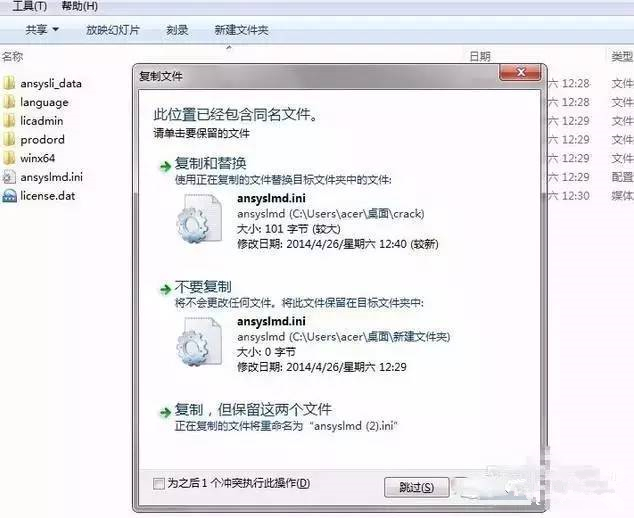Image resolution: width=634 pixels, height=518 pixels.
Task: Choose the 不要复制 option
Action: tap(203, 287)
